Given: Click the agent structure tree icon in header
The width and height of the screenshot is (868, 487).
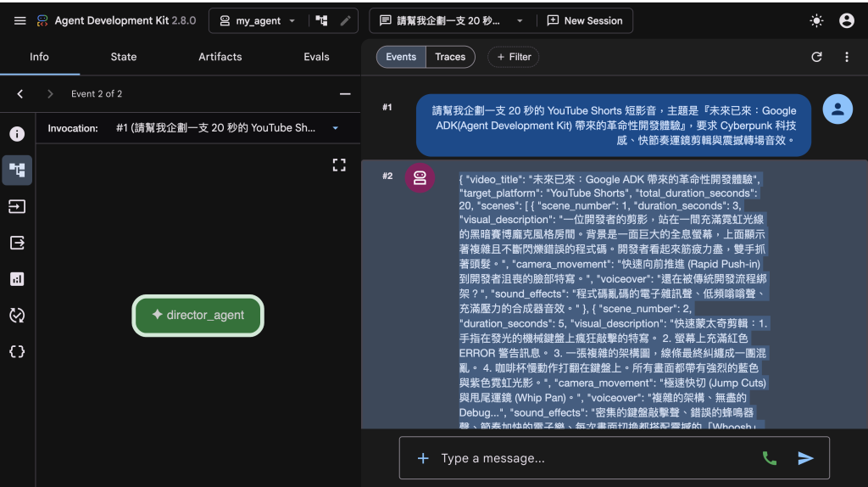Looking at the screenshot, I should 321,21.
